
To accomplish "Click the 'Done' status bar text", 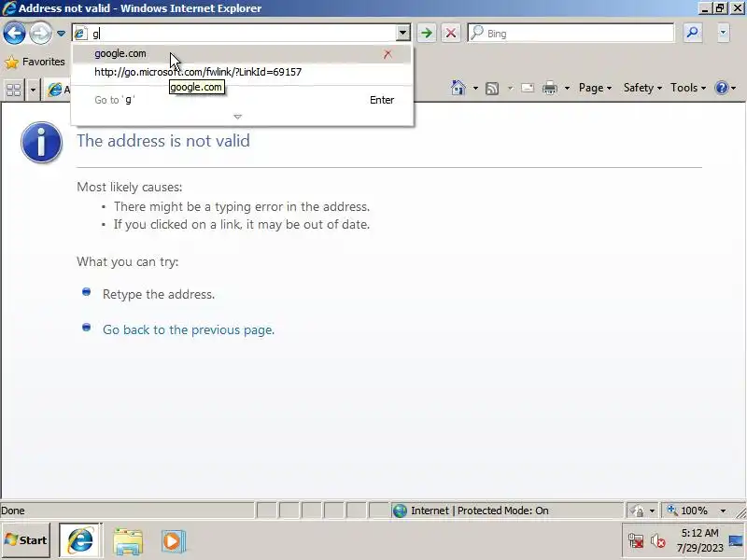I will [13, 511].
